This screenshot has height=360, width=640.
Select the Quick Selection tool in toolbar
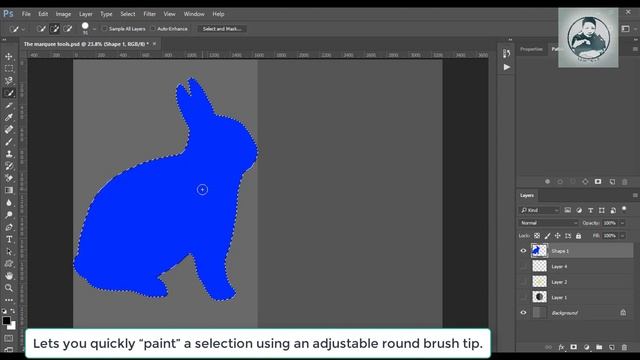point(9,93)
